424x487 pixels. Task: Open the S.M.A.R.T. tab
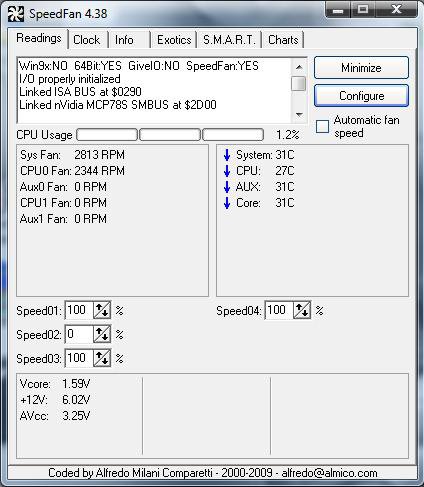click(x=229, y=40)
